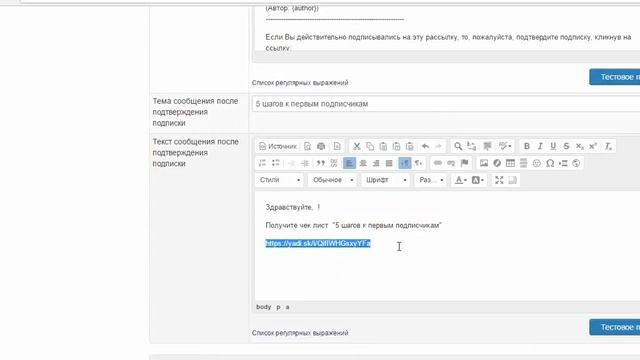Click the Paste from Word icon

pos(409,146)
